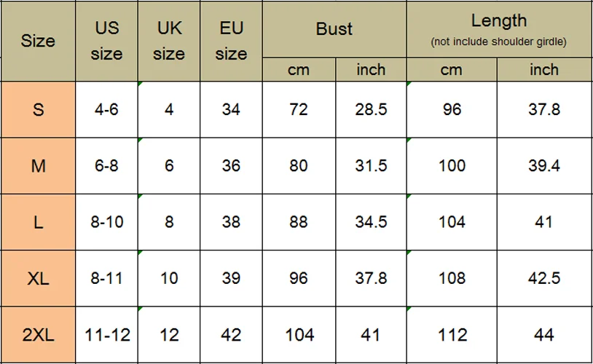Image resolution: width=593 pixels, height=364 pixels.
Task: Select bust inch value 28.5
Action: pos(371,110)
